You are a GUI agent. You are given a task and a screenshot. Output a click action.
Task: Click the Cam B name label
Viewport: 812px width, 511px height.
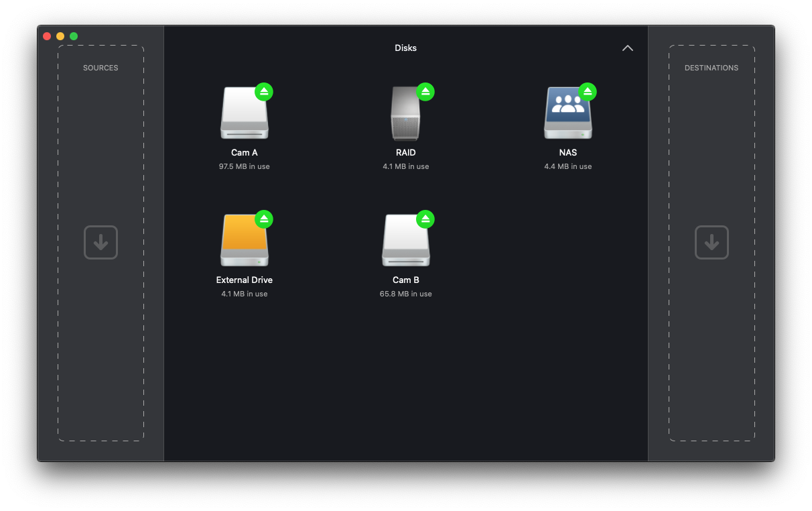406,280
